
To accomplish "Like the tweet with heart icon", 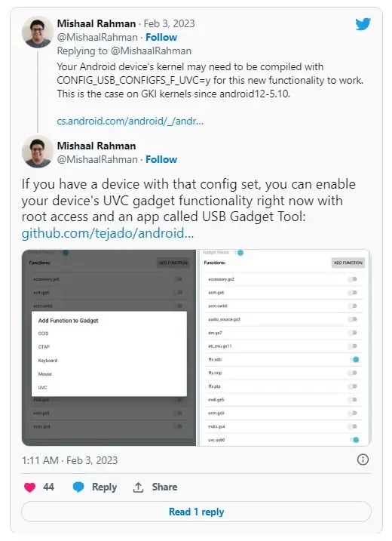I will click(x=29, y=487).
